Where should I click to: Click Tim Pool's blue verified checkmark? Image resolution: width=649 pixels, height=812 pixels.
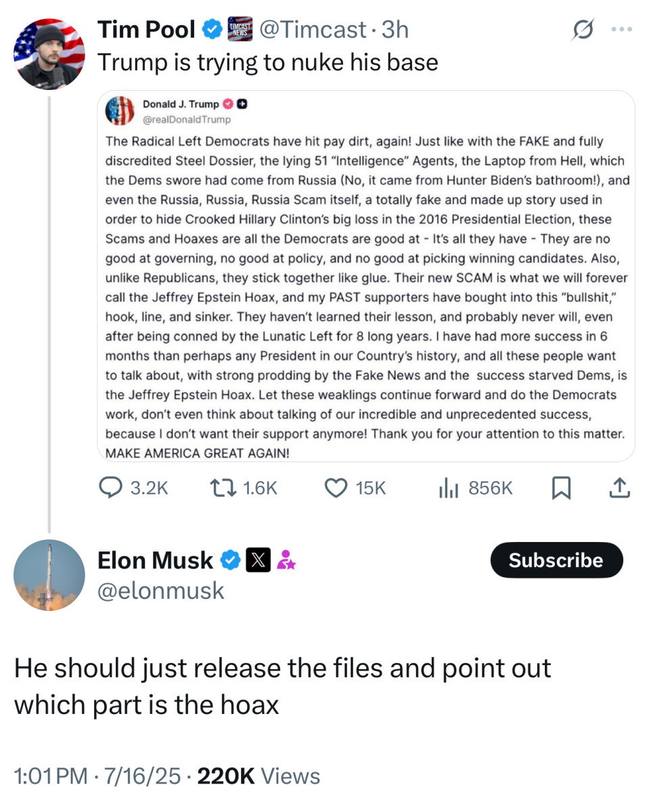click(212, 29)
